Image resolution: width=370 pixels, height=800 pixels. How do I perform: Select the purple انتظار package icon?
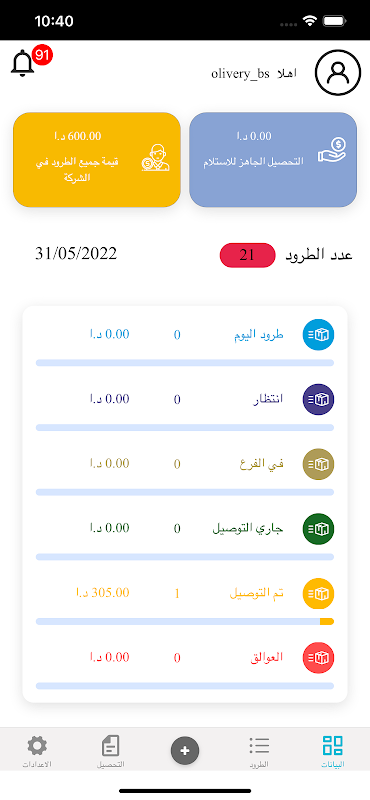318,399
